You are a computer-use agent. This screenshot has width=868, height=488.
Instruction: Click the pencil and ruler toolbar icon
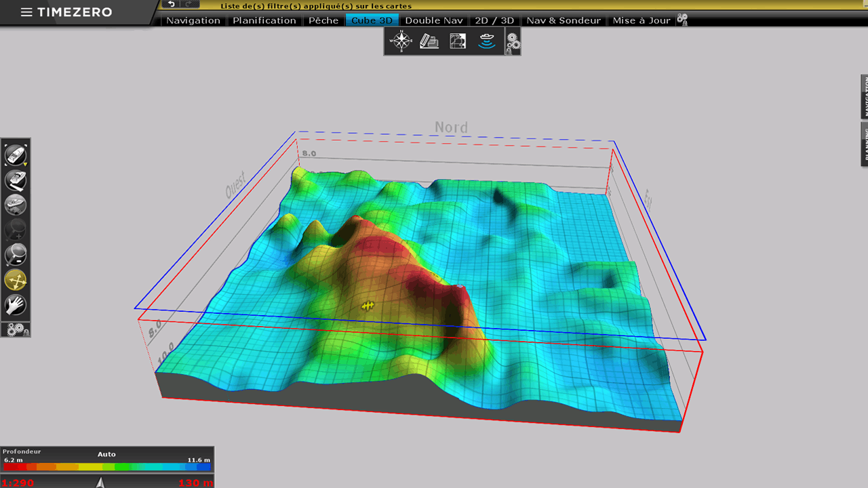click(x=429, y=42)
